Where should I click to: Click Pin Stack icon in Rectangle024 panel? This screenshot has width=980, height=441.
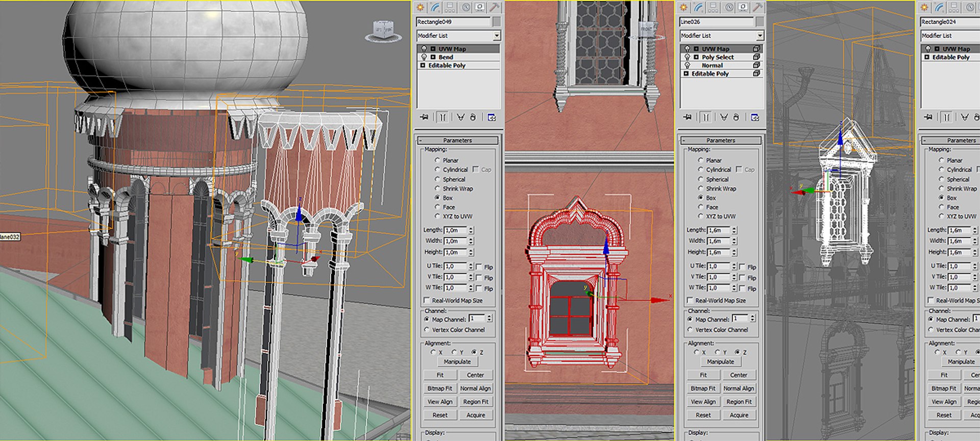click(928, 117)
